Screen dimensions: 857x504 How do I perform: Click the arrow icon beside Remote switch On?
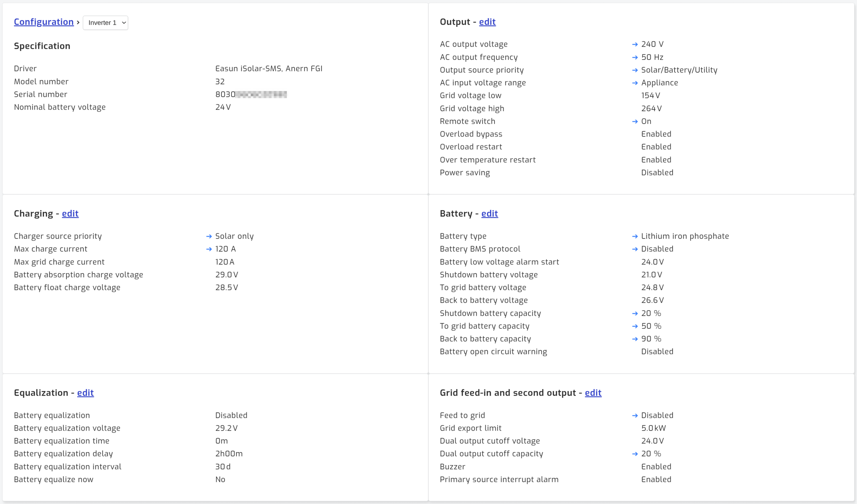click(635, 122)
